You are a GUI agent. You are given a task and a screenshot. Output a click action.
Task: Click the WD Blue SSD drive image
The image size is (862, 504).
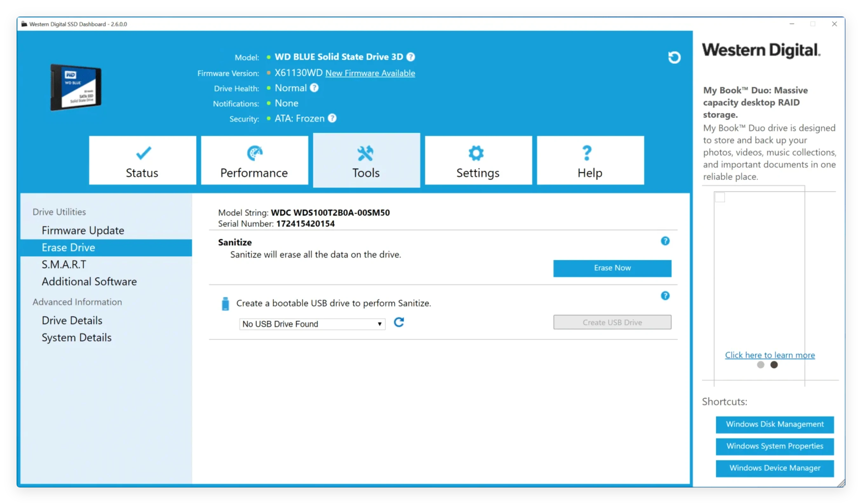[x=76, y=87]
